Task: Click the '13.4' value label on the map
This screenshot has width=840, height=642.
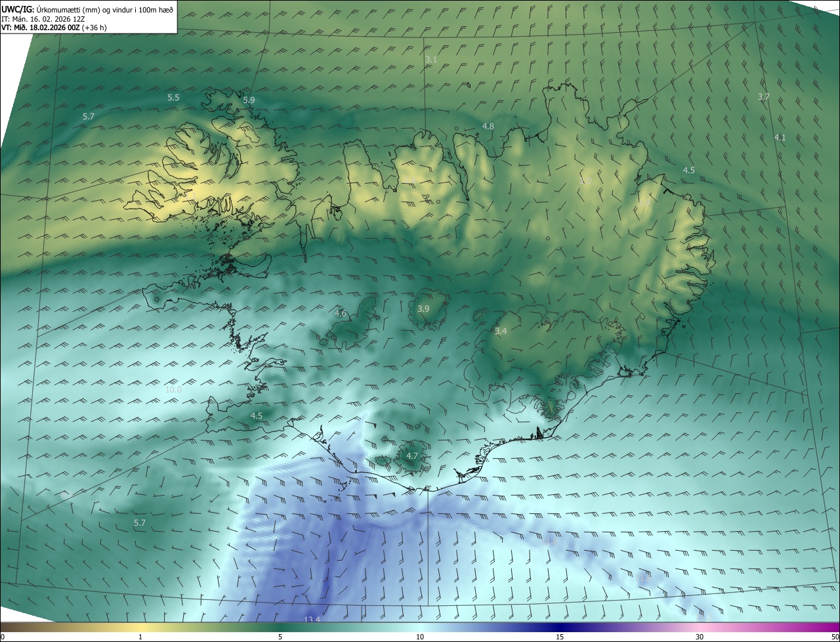Action: (312, 620)
